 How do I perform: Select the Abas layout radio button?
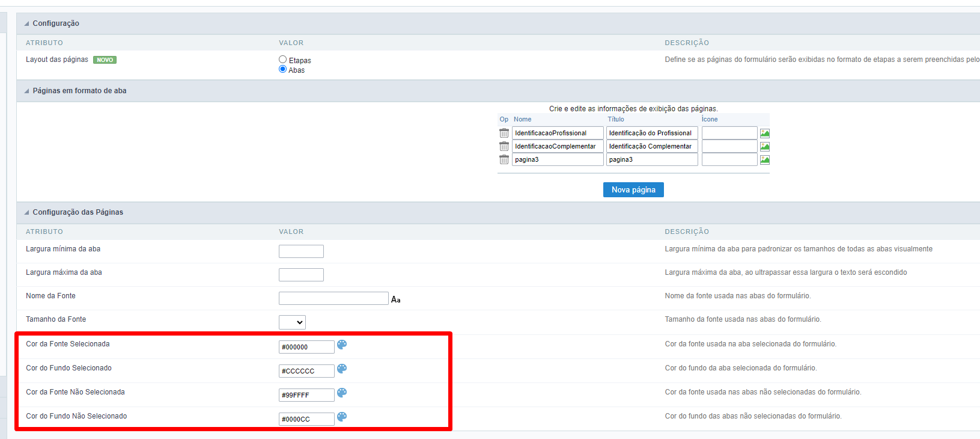(x=282, y=69)
